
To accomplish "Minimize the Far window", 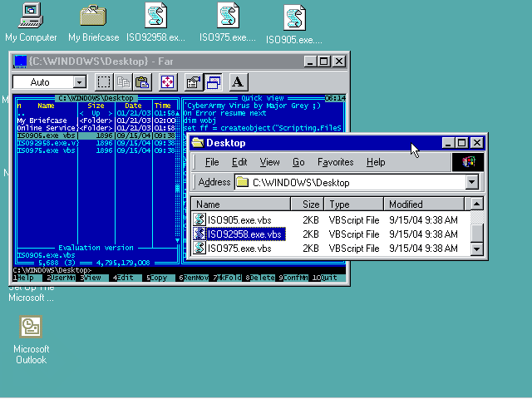I will [x=310, y=62].
